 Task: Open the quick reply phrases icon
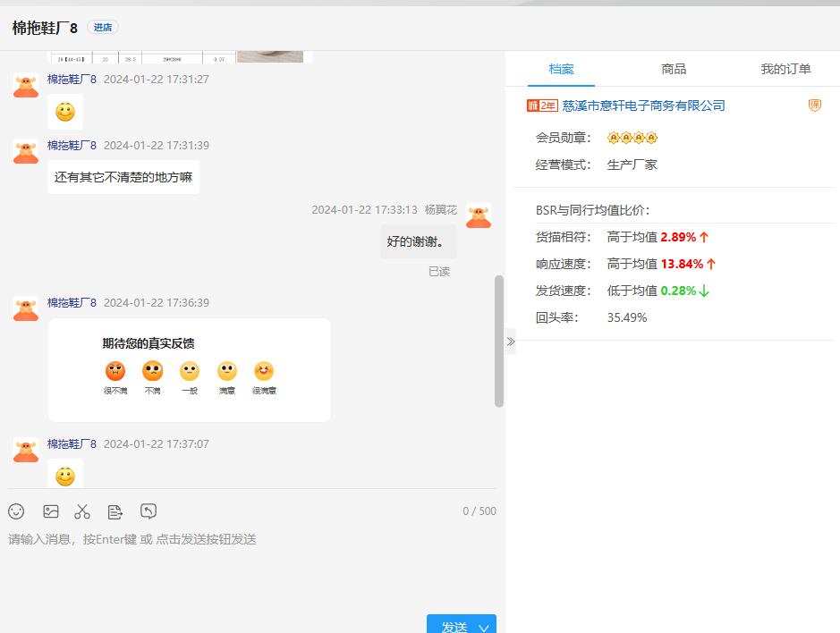click(x=115, y=511)
